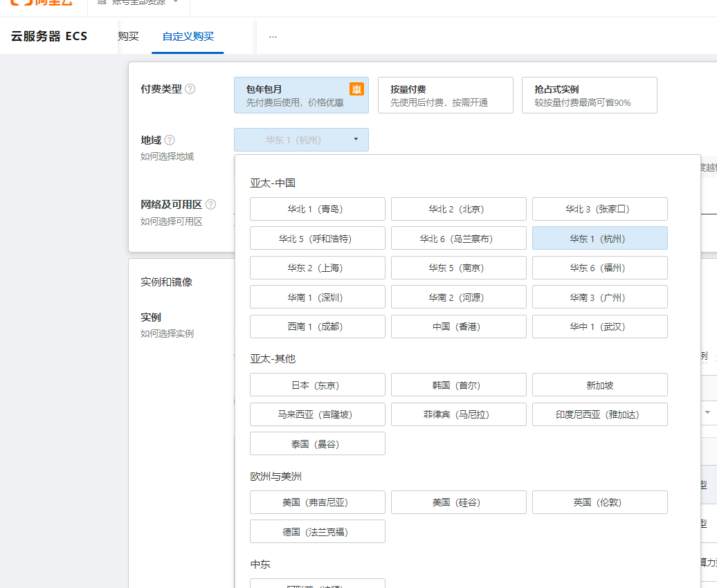Click the 亚太-中国 group heading

tap(273, 183)
